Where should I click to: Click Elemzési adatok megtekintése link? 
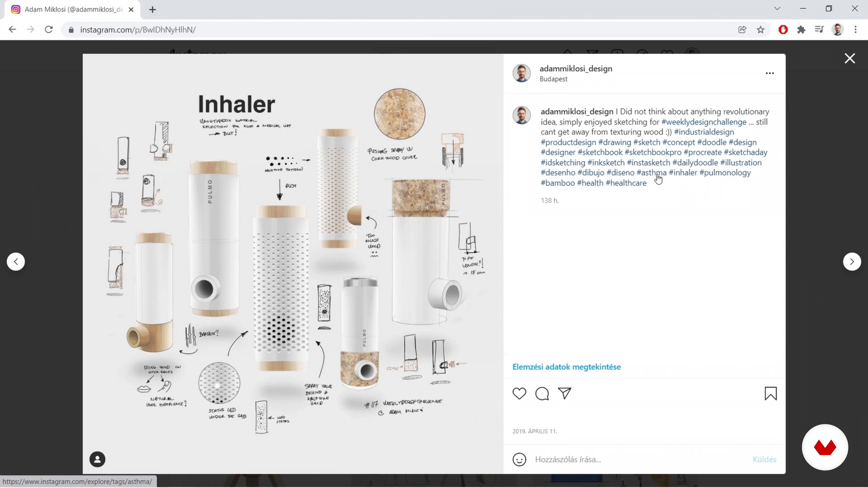(566, 367)
